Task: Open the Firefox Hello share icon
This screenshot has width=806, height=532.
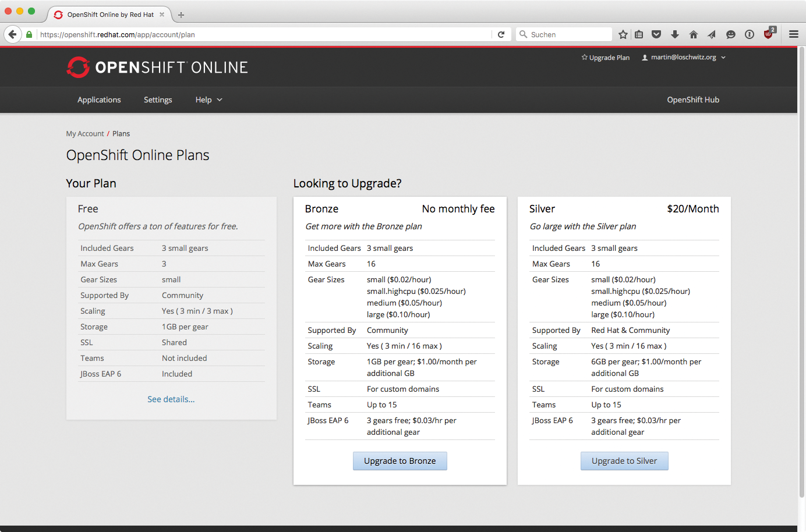Action: (712, 34)
